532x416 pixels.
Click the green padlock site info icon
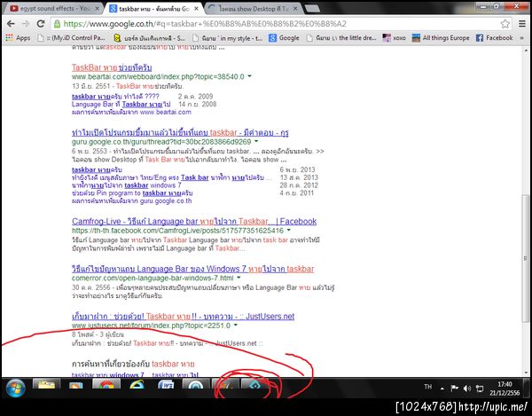(58, 24)
